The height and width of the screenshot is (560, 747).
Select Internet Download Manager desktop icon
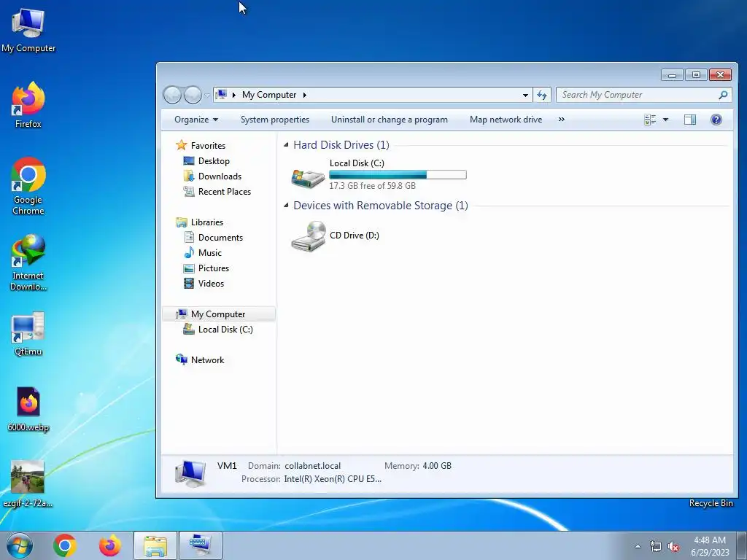pyautogui.click(x=28, y=262)
